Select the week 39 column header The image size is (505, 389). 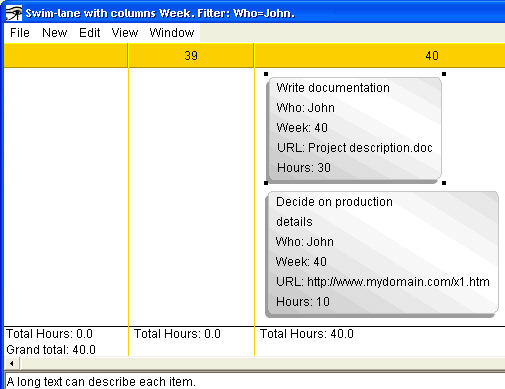pos(191,55)
